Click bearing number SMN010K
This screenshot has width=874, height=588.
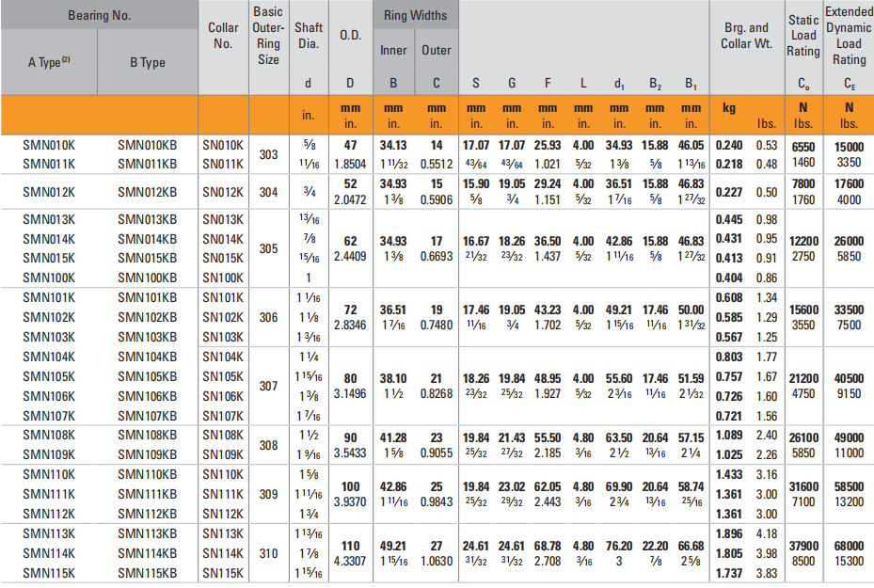49,146
